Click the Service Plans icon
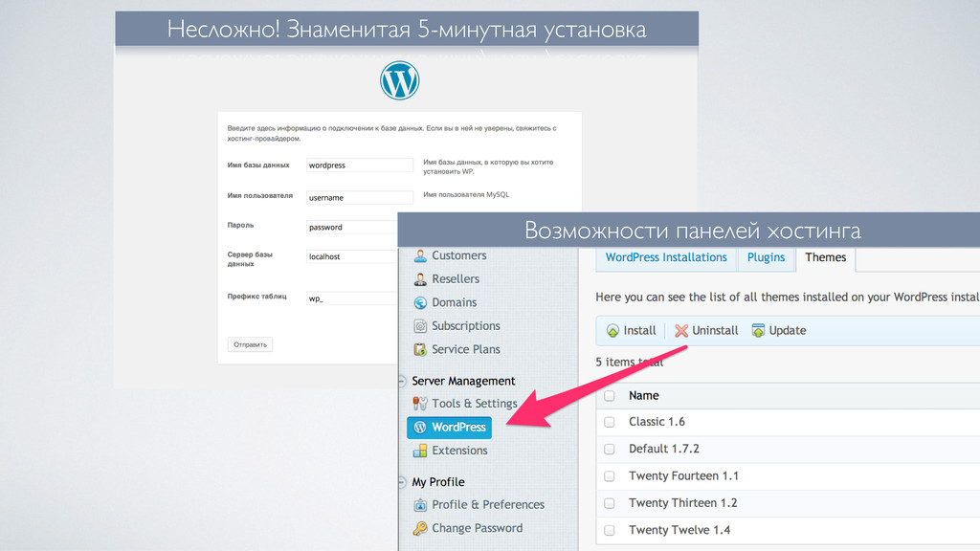Image resolution: width=980 pixels, height=551 pixels. (420, 349)
